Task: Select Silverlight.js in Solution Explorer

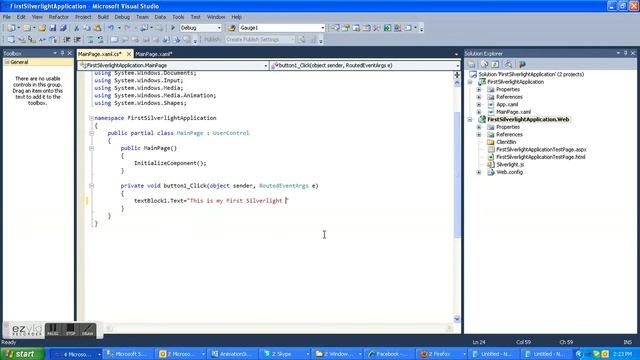Action: point(510,164)
